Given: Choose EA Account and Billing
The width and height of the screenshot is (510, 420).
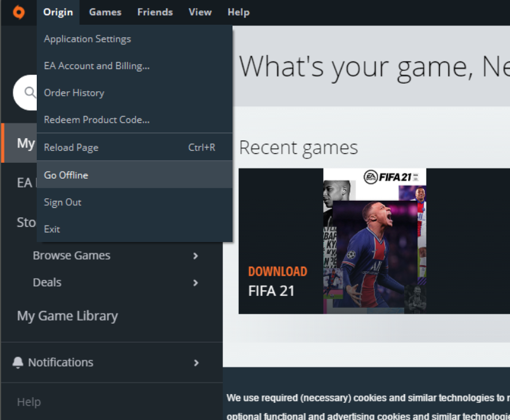Looking at the screenshot, I should [x=96, y=66].
